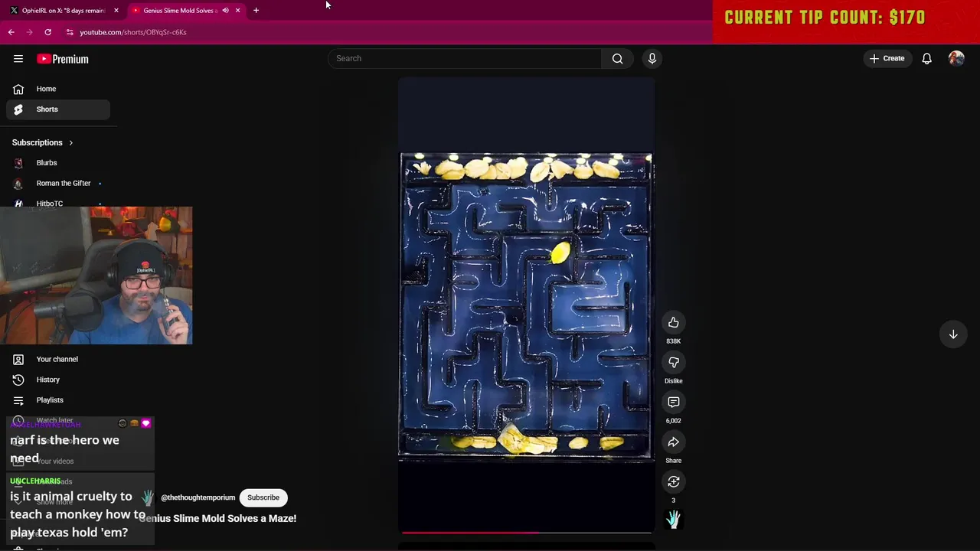
Task: Reload the page in browser
Action: [47, 32]
